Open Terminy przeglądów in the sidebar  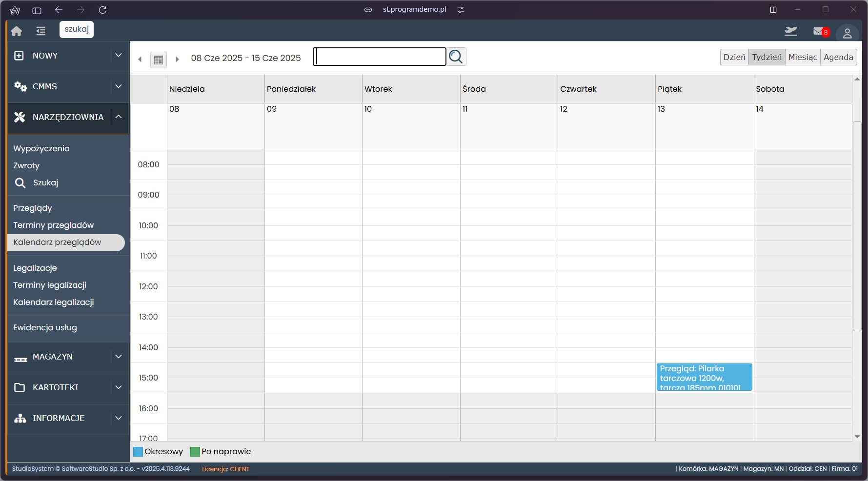click(53, 225)
